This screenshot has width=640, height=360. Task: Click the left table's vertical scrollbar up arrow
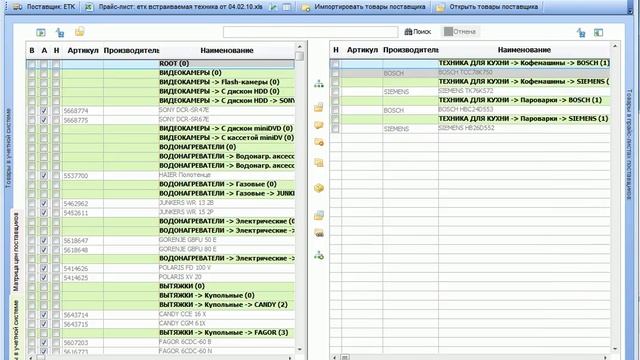tap(300, 46)
